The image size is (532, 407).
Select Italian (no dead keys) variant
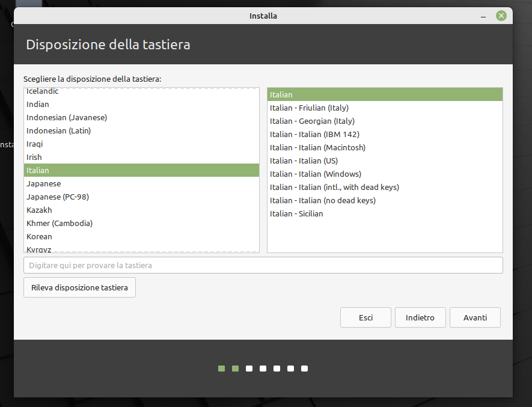click(x=385, y=201)
